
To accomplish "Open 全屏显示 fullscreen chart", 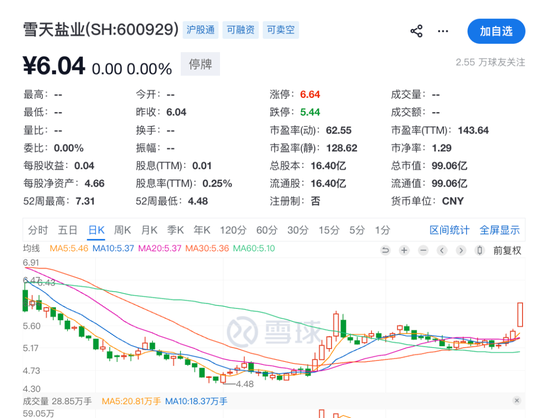I will point(499,230).
